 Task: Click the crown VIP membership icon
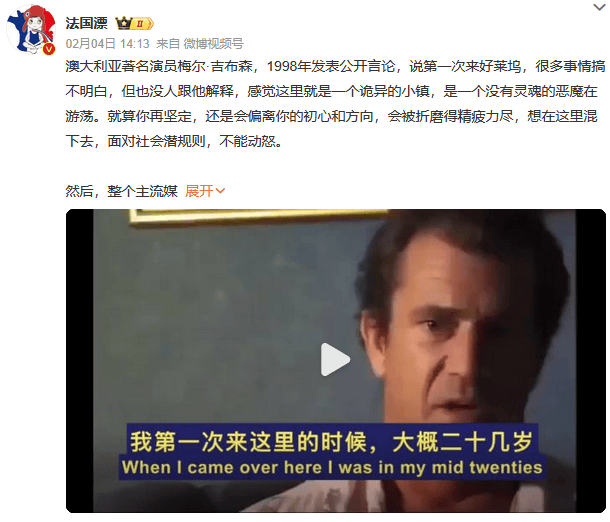pos(124,23)
